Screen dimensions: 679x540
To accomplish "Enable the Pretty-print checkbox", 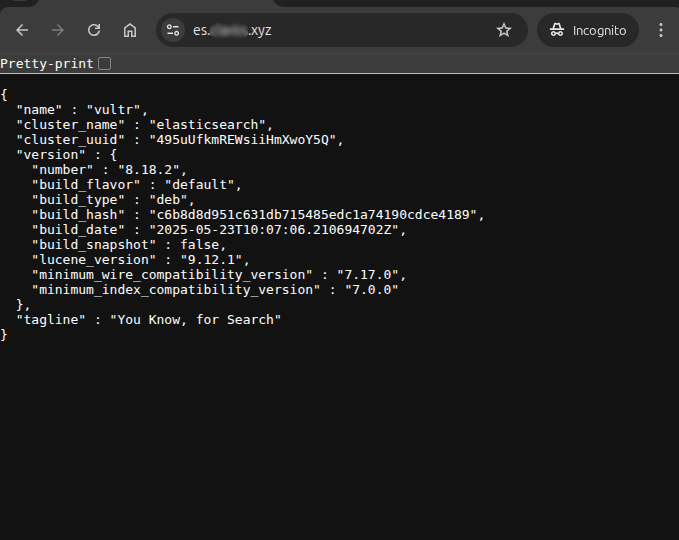I will tap(104, 64).
